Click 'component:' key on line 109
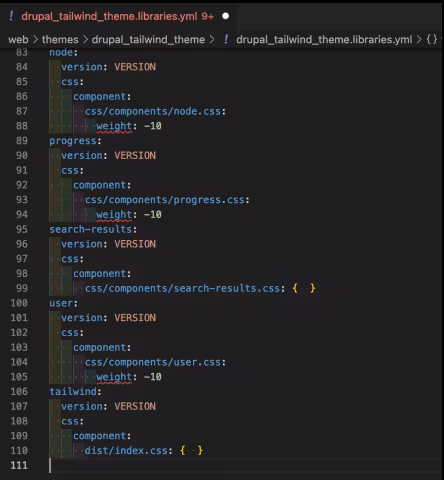The width and height of the screenshot is (444, 480). tap(102, 436)
